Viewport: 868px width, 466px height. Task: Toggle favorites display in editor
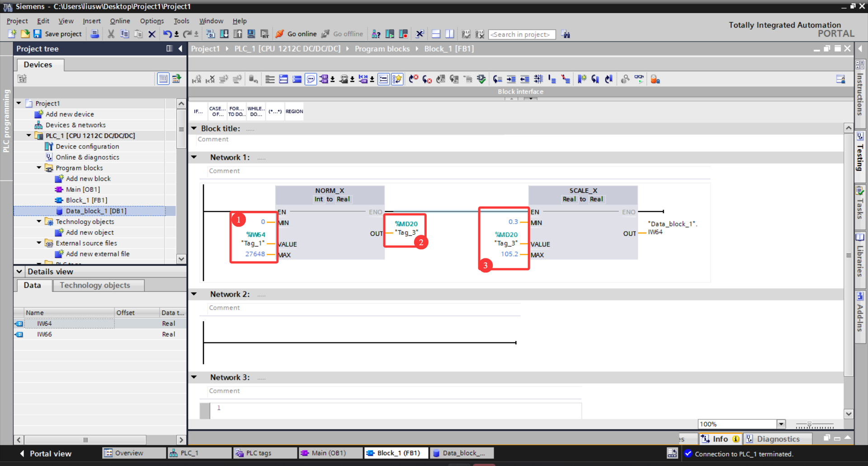point(397,79)
